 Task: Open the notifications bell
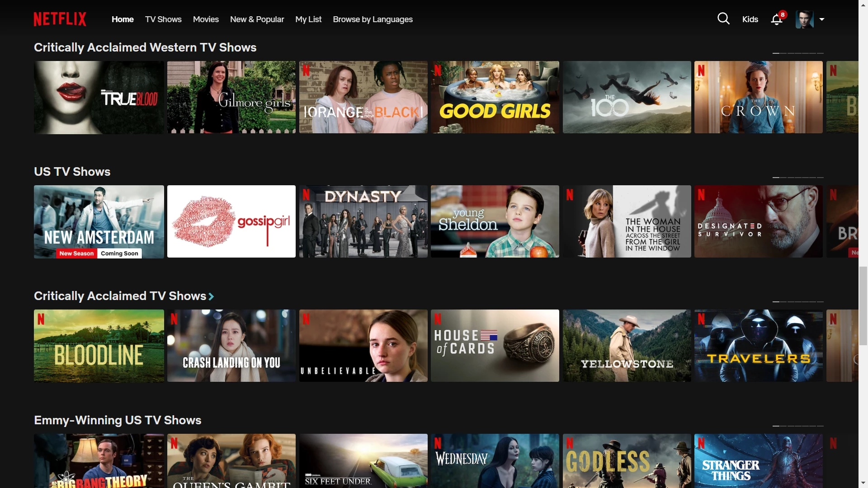coord(777,19)
